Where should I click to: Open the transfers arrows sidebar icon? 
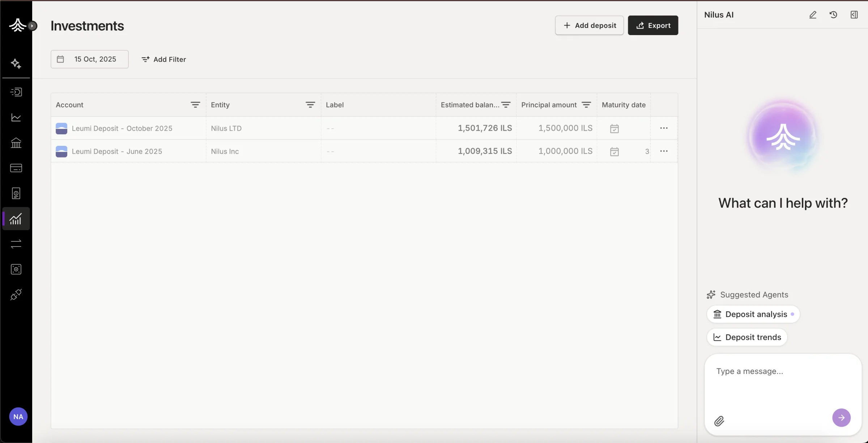tap(16, 244)
